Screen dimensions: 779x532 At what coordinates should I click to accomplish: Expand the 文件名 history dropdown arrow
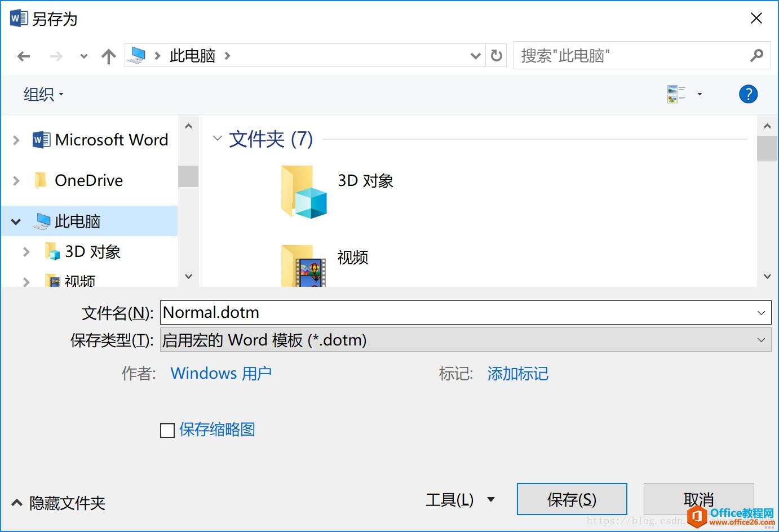point(761,312)
